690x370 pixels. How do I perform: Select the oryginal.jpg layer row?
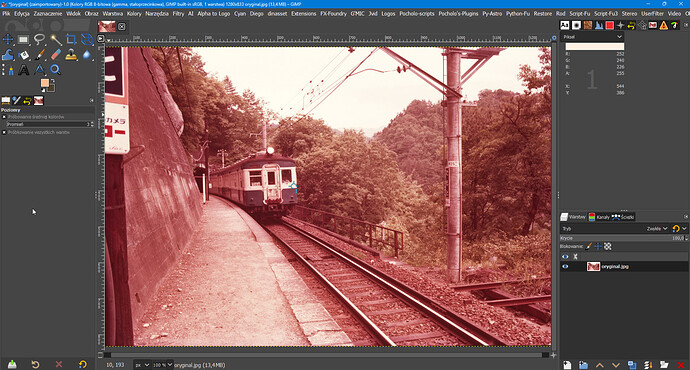[624, 267]
